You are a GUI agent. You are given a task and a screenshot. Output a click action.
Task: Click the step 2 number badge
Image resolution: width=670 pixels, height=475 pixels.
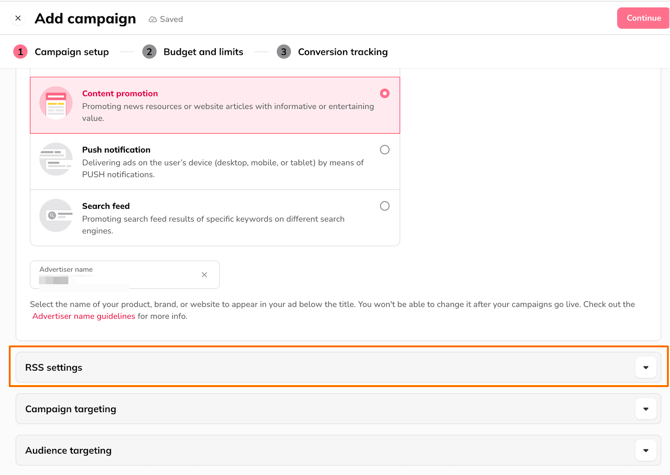pyautogui.click(x=149, y=52)
